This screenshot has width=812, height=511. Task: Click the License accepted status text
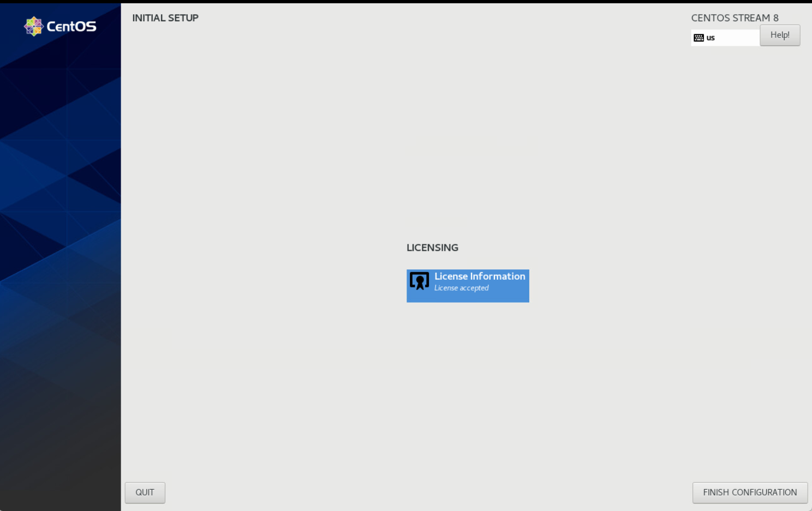click(x=461, y=288)
